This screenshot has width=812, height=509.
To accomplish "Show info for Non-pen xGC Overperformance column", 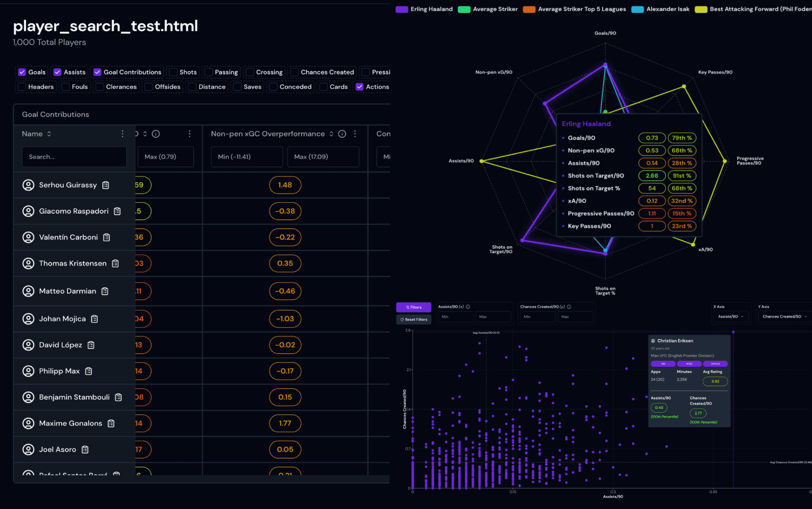I will [342, 134].
